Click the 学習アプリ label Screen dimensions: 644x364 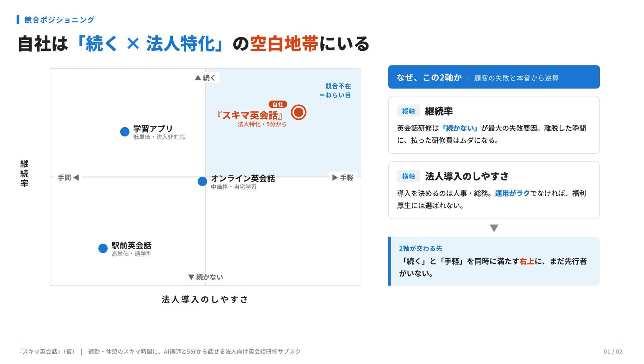[x=153, y=129]
